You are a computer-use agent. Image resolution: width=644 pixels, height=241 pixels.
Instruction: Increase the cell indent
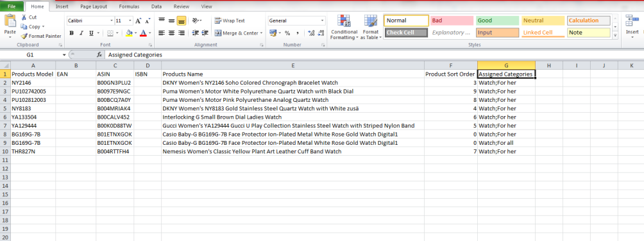point(205,33)
